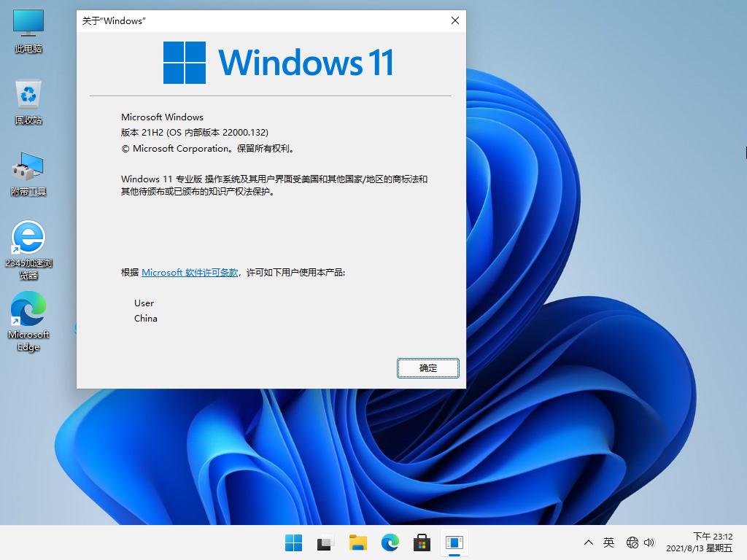Click the 关于"Windows" dialog title text
The width and height of the screenshot is (747, 560).
[114, 21]
